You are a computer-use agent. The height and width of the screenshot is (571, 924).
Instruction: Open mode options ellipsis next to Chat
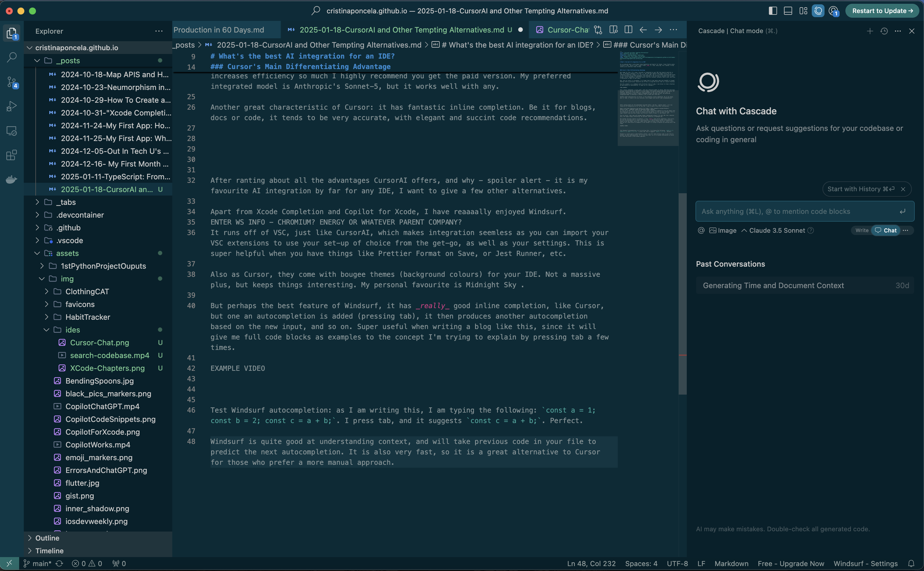point(905,230)
